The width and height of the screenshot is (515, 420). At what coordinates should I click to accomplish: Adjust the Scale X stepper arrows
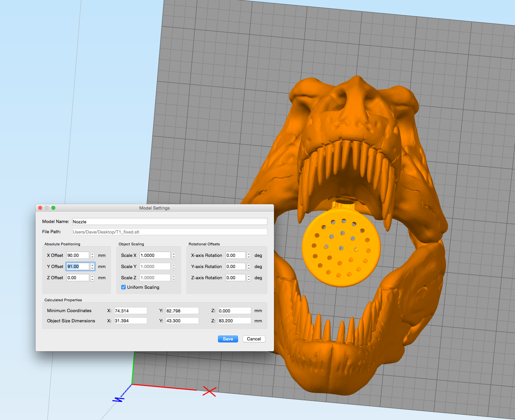pyautogui.click(x=174, y=255)
